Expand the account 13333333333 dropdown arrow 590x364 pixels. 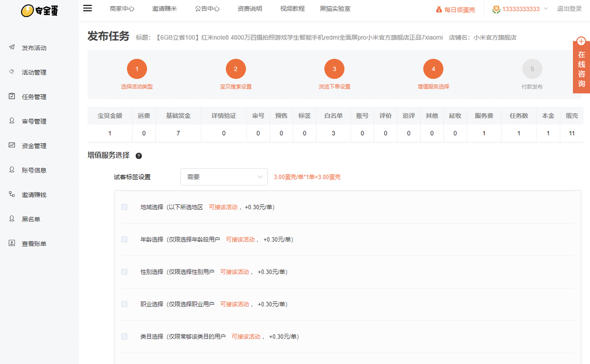tap(545, 8)
